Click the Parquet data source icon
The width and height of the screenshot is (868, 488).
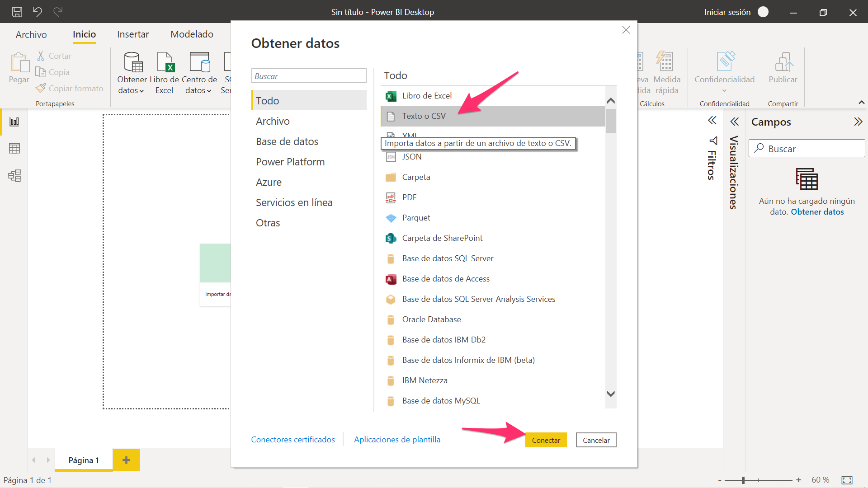point(391,217)
